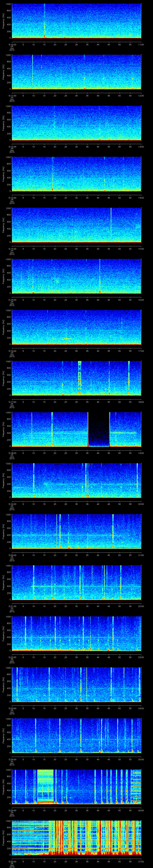Click the "5:24:00" start time label
The image size is (153, 868).
(x=12, y=759)
